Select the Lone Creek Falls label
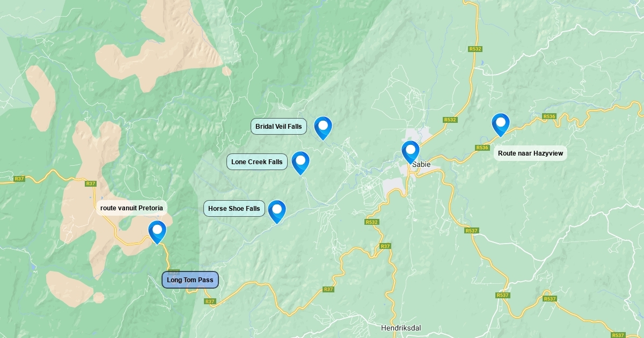Viewport: 644px width, 338px height. pyautogui.click(x=257, y=162)
